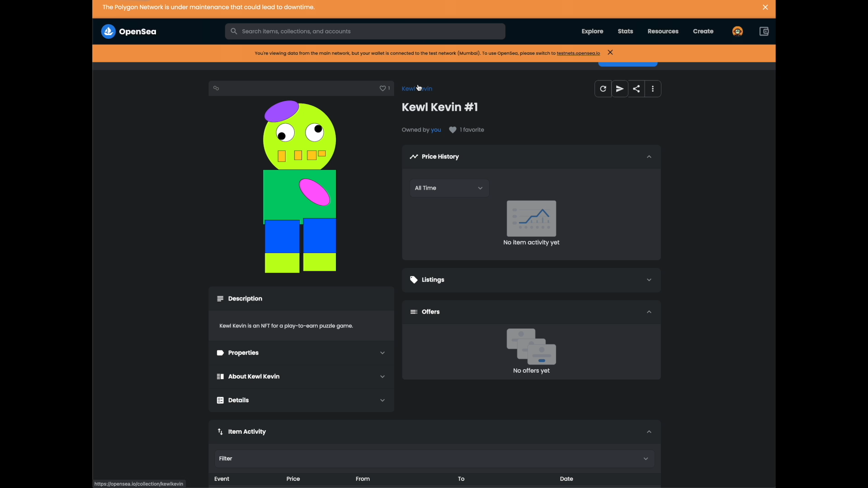Collapse the Offers section

[x=531, y=312]
